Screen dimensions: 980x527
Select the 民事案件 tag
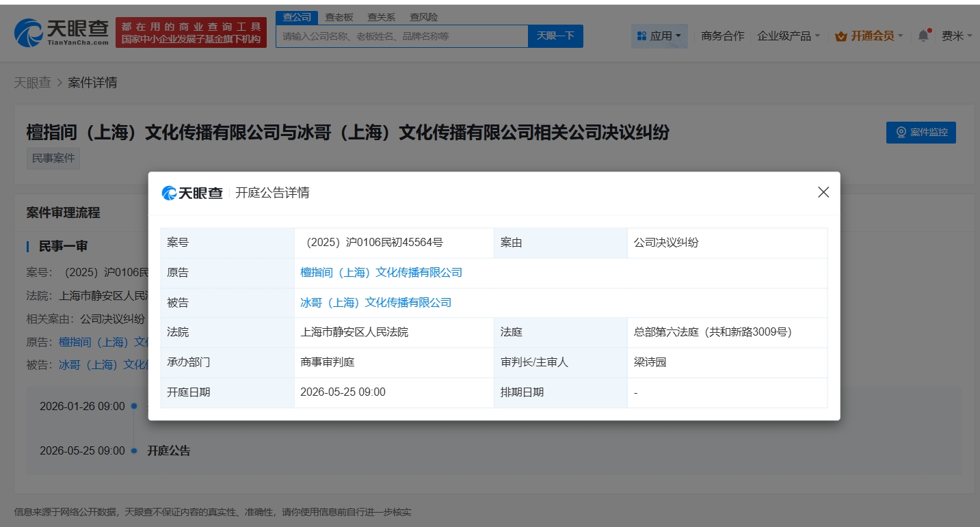pyautogui.click(x=53, y=159)
